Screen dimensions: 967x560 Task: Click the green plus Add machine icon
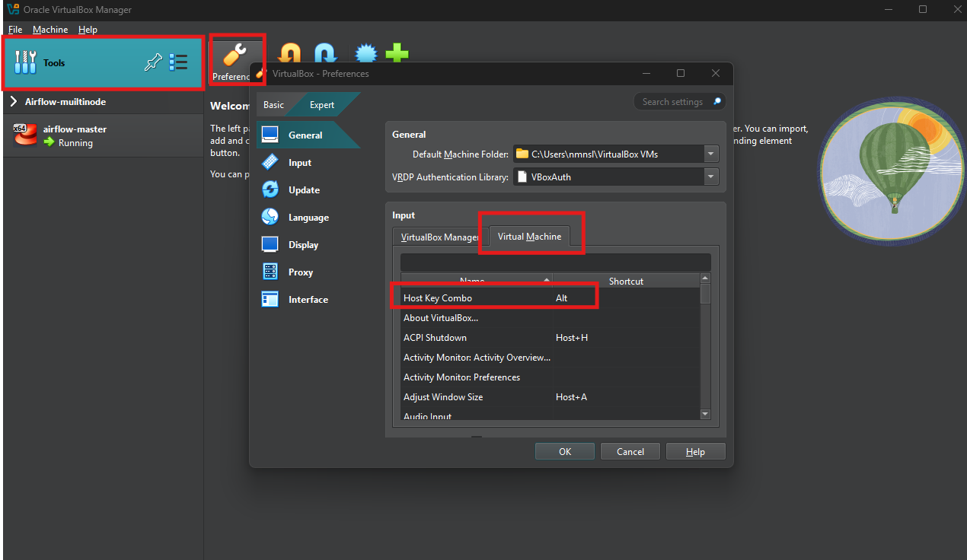pos(397,52)
